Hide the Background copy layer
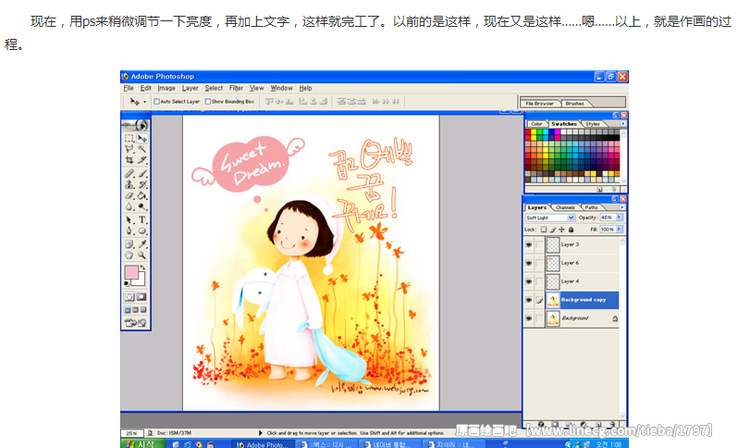This screenshot has height=448, width=750. (529, 300)
